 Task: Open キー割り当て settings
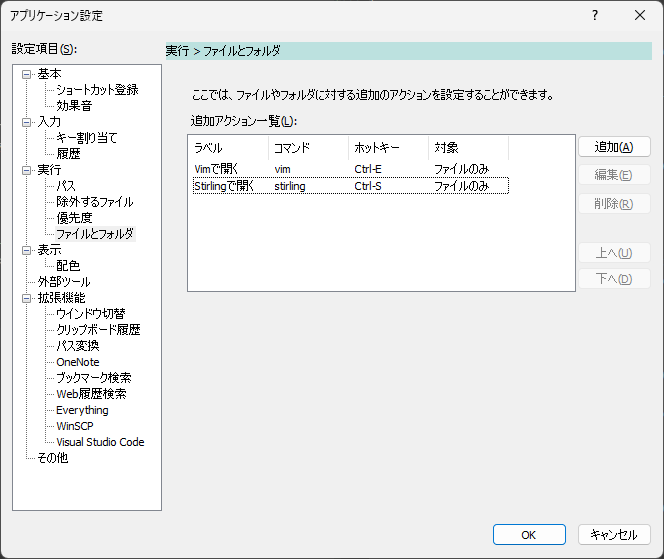pyautogui.click(x=87, y=138)
